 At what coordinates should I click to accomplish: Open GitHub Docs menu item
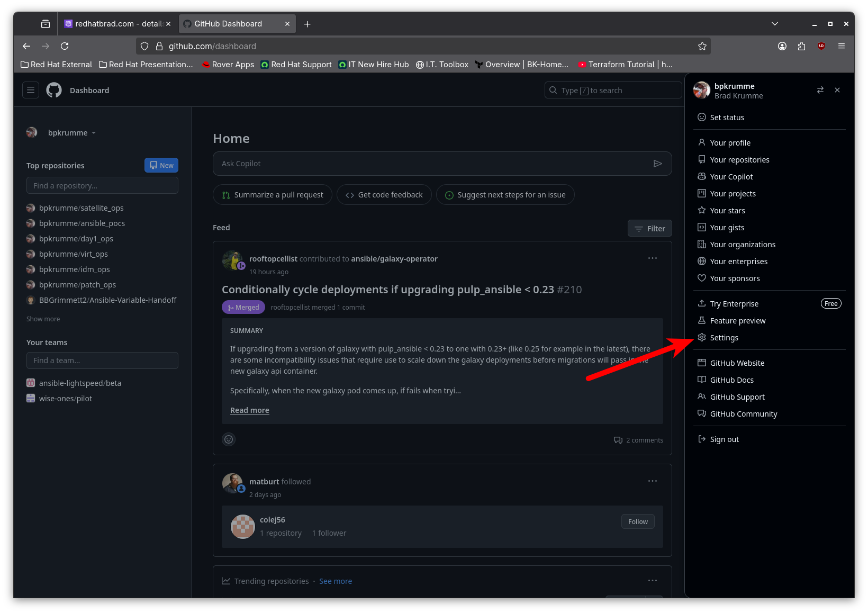[x=770, y=380]
